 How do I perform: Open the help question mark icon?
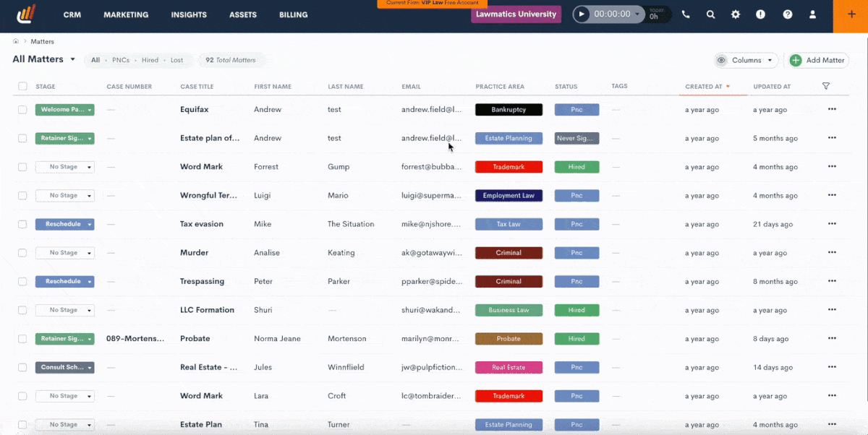(788, 14)
